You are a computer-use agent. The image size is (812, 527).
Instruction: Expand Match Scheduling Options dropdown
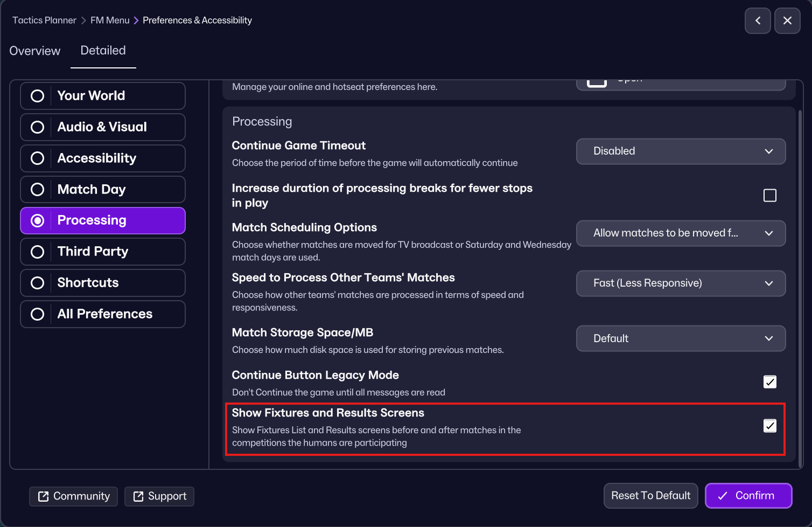681,233
